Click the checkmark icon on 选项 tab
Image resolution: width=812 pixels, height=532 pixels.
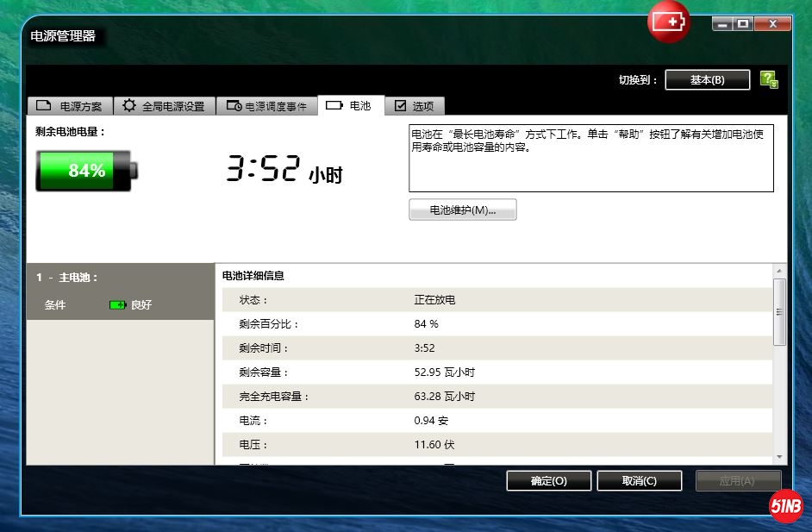click(x=400, y=105)
